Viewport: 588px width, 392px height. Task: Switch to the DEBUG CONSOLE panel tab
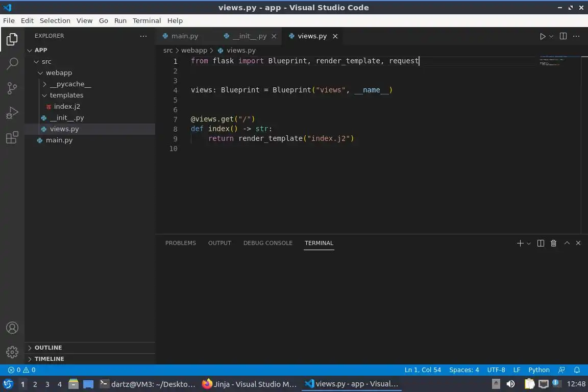[x=268, y=243]
